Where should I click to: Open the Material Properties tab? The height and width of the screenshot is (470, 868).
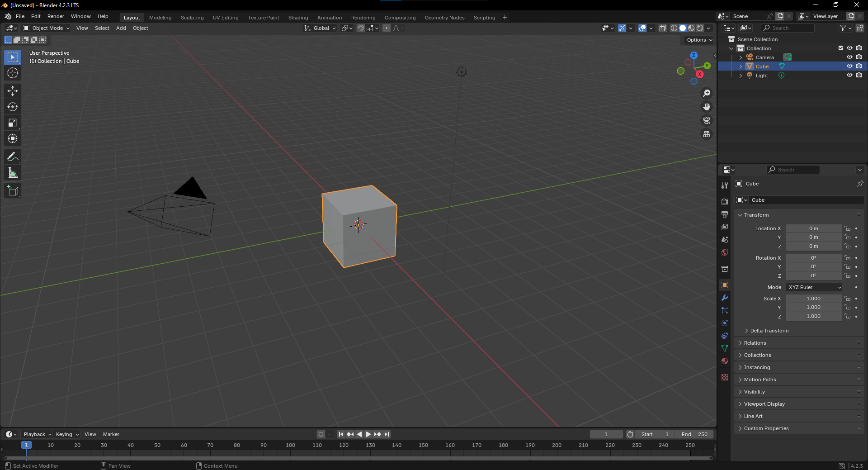click(724, 361)
